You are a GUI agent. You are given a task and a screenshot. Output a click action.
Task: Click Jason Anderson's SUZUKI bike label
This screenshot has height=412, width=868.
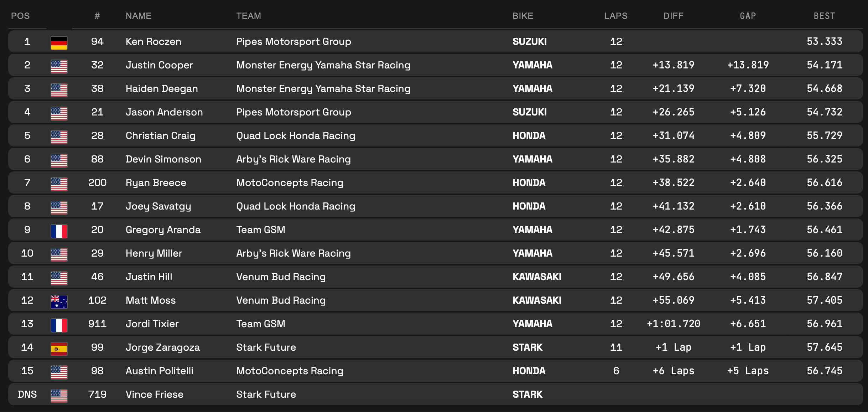530,112
